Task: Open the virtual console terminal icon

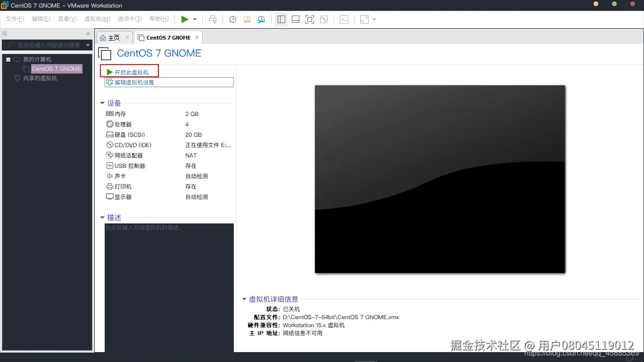Action: 344,19
